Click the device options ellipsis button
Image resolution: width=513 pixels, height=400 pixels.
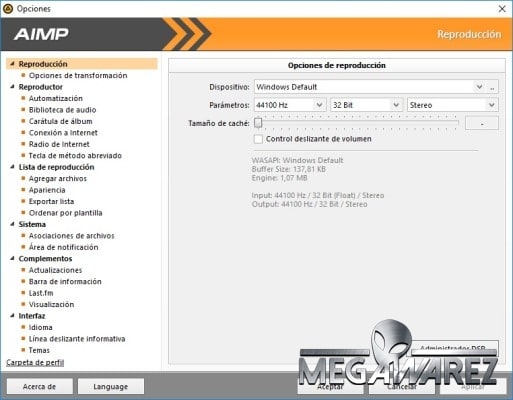tap(492, 87)
